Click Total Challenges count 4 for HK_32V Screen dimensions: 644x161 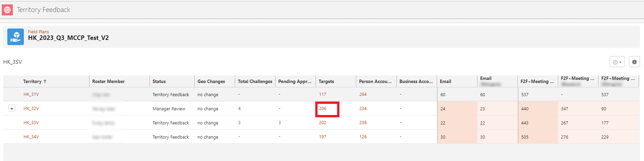point(239,108)
